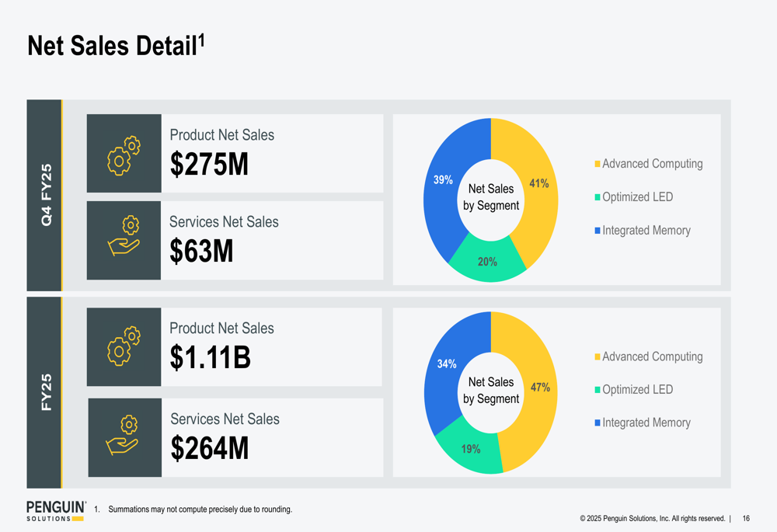Click the rounding footnote text

pos(200,509)
